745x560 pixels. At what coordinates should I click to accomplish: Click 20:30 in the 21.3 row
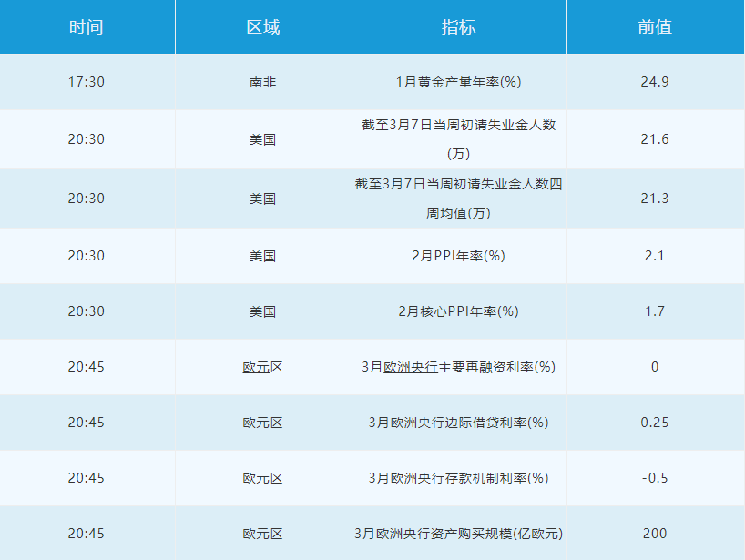click(86, 199)
